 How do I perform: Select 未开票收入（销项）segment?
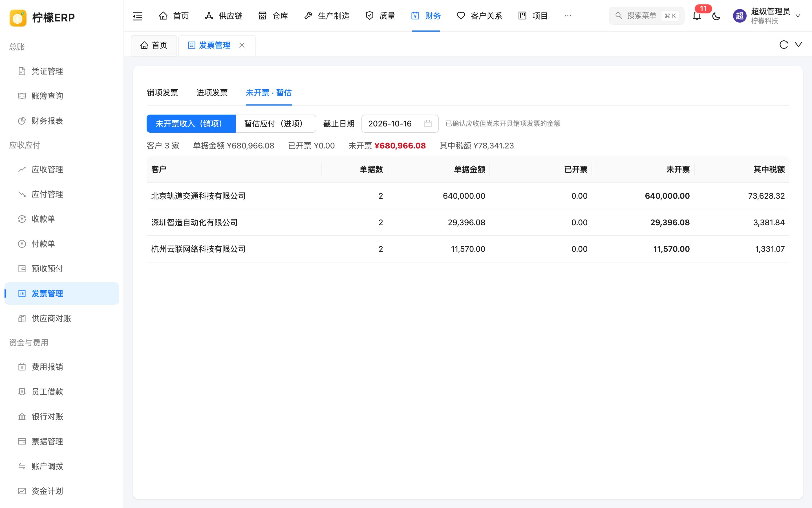191,124
